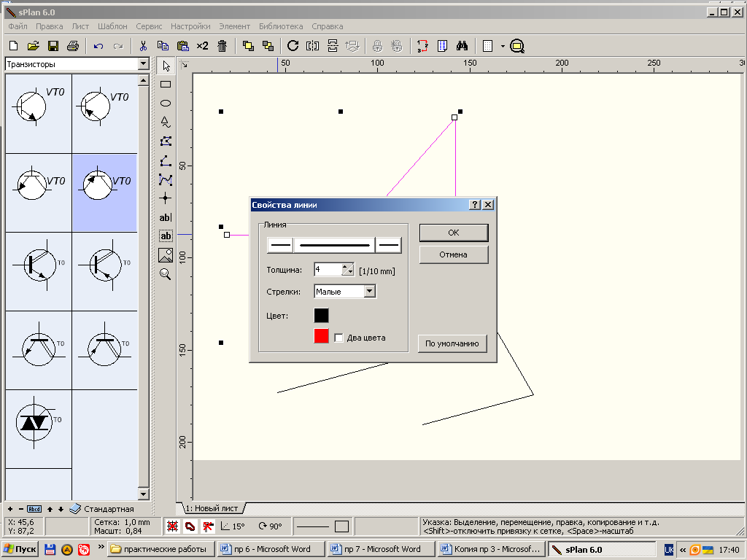Mirror element horizontally
The image size is (747, 560).
click(x=312, y=46)
